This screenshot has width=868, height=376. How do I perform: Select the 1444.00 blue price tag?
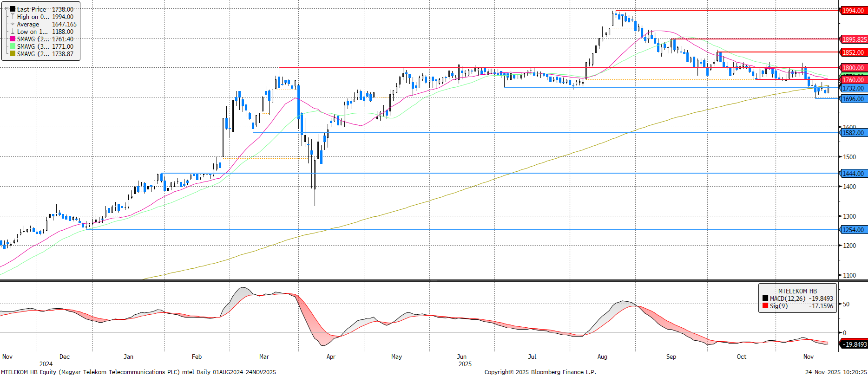coord(853,174)
